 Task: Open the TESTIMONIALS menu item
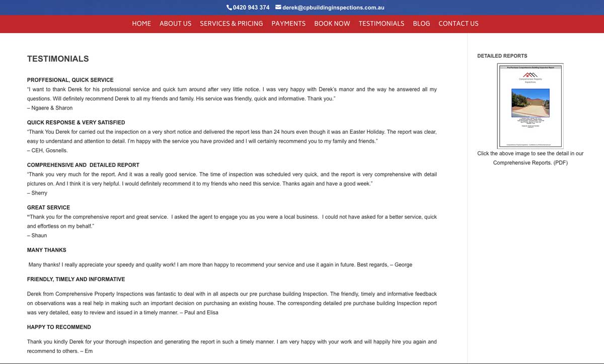pos(381,24)
